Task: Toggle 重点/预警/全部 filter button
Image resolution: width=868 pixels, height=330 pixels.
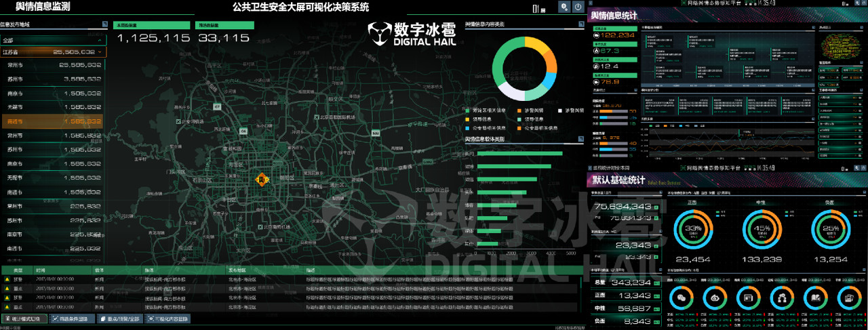Action: click(x=120, y=318)
